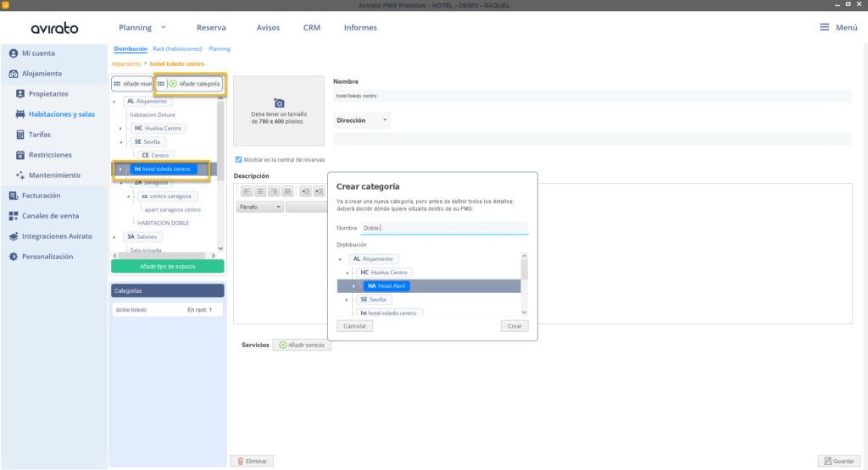Collapse the SE Sevilla node in left tree
Screen dimensions: 868x470
pos(120,142)
